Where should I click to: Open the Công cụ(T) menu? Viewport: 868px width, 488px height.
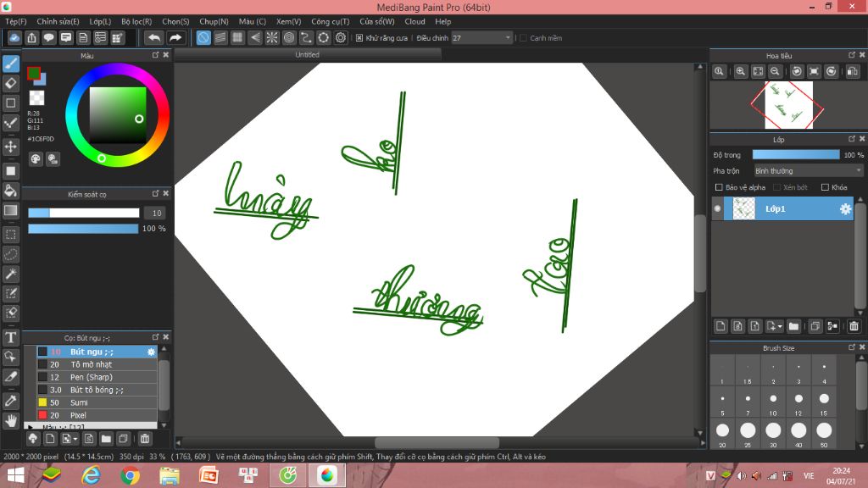point(330,21)
